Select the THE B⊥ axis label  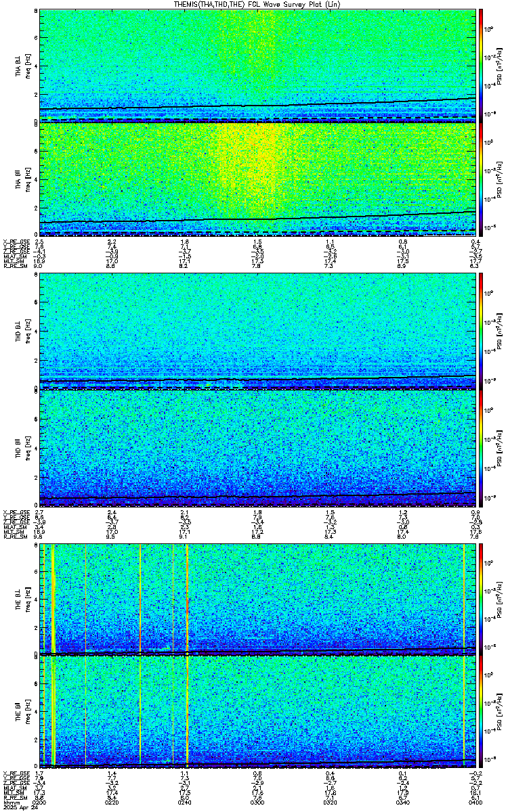tap(18, 599)
